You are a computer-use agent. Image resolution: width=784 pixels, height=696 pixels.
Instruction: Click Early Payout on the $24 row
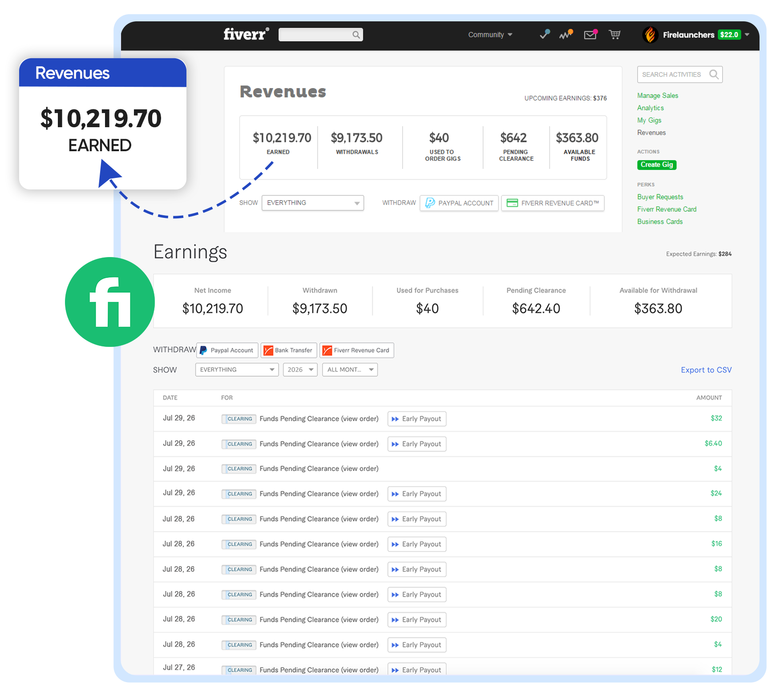417,494
